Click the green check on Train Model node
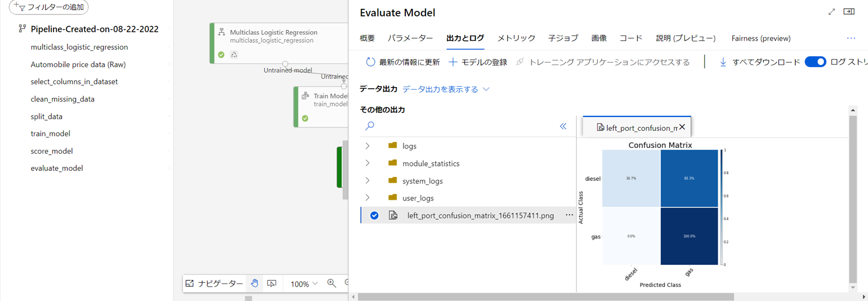This screenshot has width=868, height=301. [305, 119]
